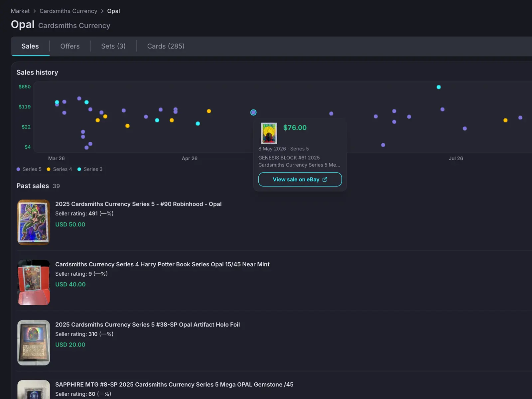Click the $650 y-axis label
Viewport: 532px width, 399px height.
25,86
